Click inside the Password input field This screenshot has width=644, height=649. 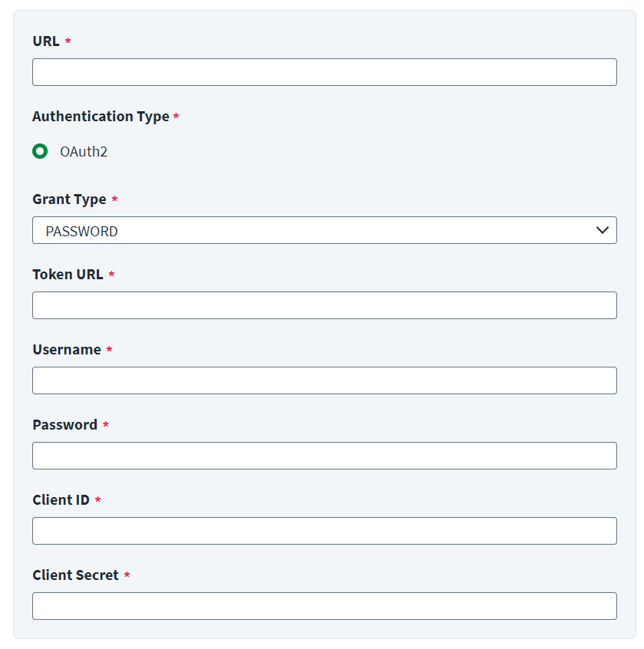pos(325,456)
